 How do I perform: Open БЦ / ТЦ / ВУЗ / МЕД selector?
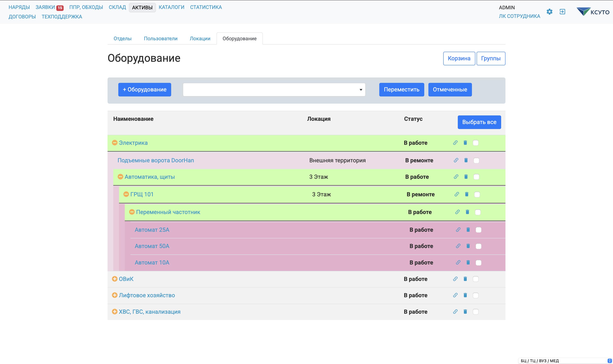[565, 361]
